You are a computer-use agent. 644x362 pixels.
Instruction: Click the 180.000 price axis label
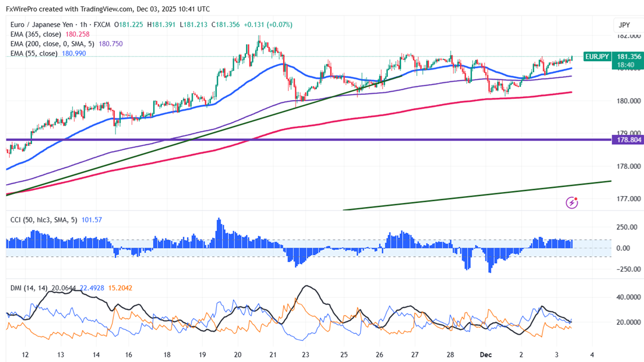(629, 101)
